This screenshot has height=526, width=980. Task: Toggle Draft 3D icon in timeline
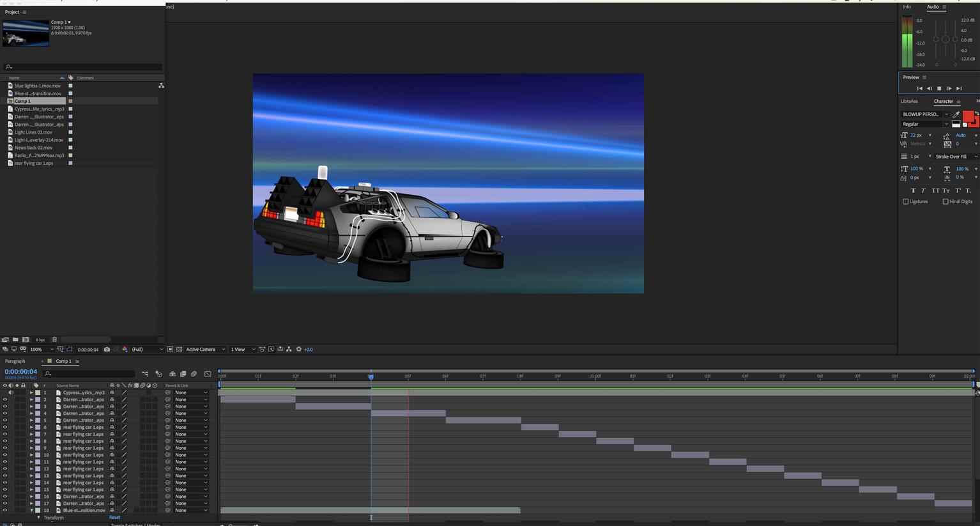[x=159, y=374]
